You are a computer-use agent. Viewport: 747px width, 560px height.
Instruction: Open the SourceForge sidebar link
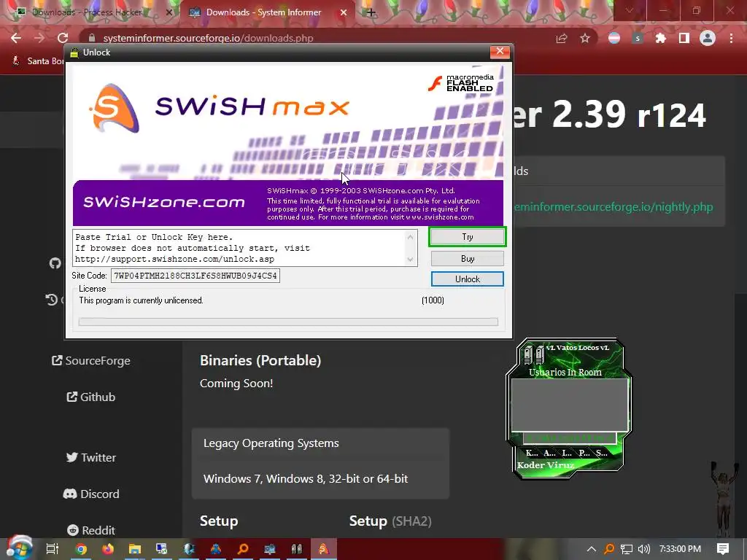[x=91, y=361]
